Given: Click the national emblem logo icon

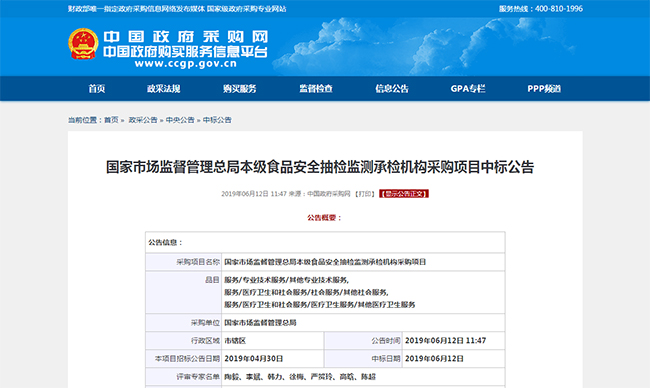Looking at the screenshot, I should point(83,44).
